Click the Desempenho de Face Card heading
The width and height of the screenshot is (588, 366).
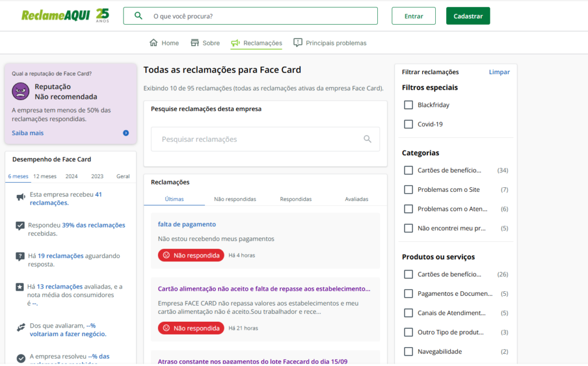[x=52, y=159]
